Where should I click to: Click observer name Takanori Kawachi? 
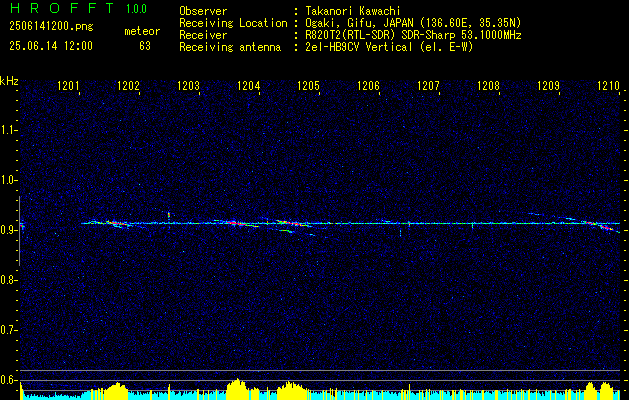pos(353,11)
